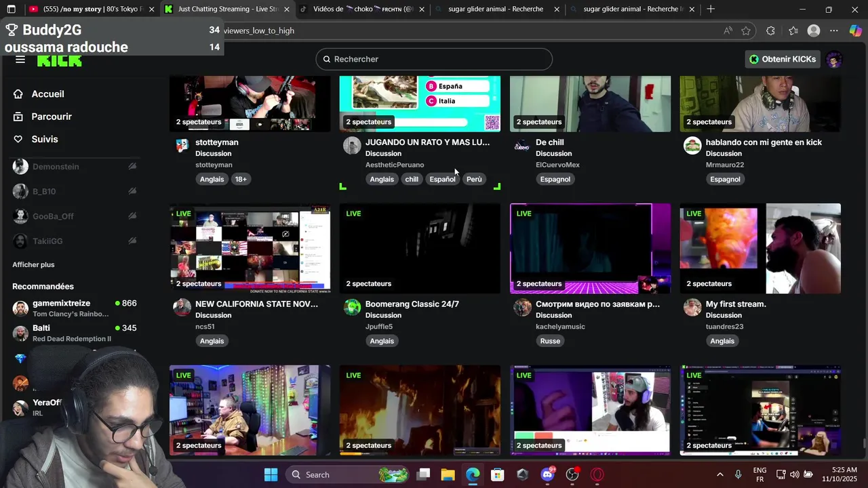The height and width of the screenshot is (488, 868).
Task: Open the browser profile account icon
Action: (814, 30)
